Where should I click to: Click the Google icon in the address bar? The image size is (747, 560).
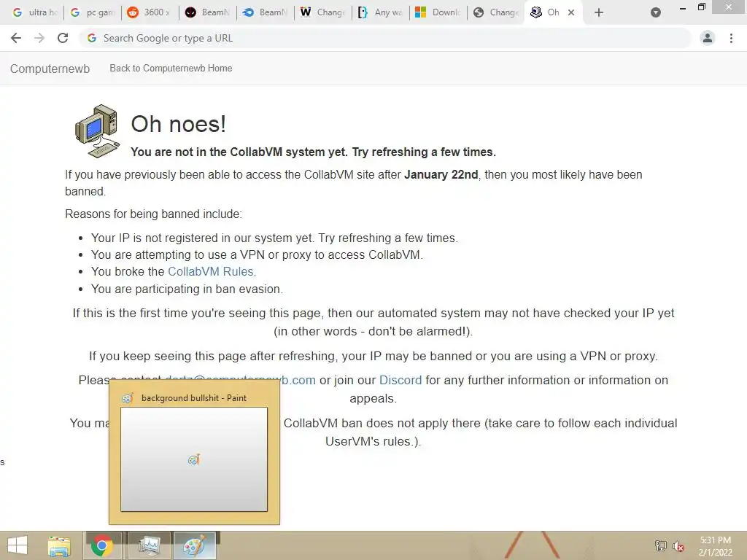tap(92, 38)
